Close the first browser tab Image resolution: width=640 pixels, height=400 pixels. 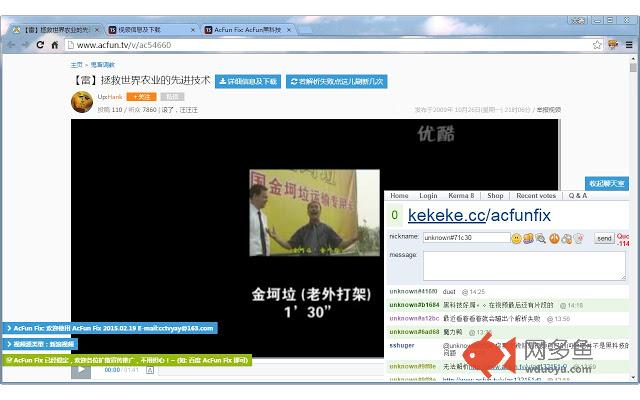pos(97,30)
